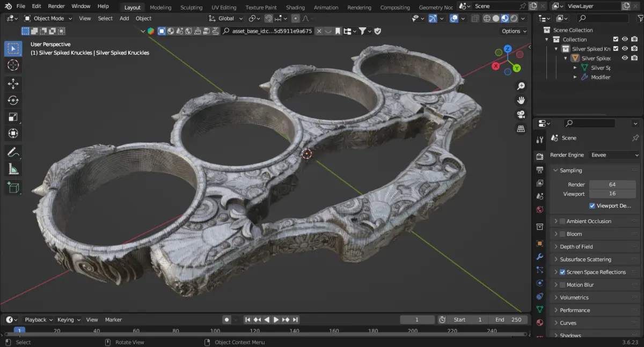Open the World properties tab
Viewport: 644px width, 347px height.
click(x=540, y=209)
